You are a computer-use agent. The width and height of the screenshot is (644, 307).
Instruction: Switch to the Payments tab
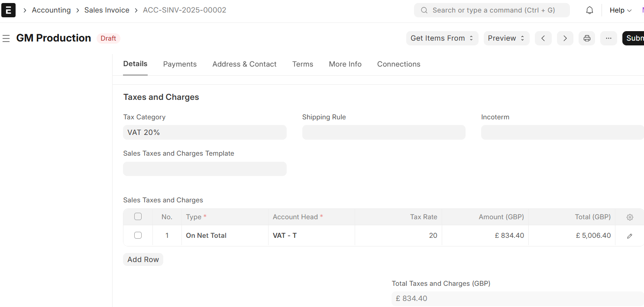pos(180,64)
